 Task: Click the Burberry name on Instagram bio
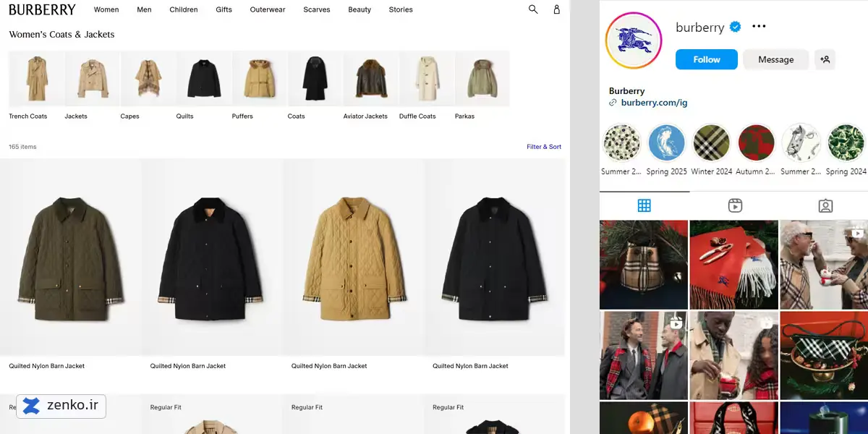tap(626, 91)
